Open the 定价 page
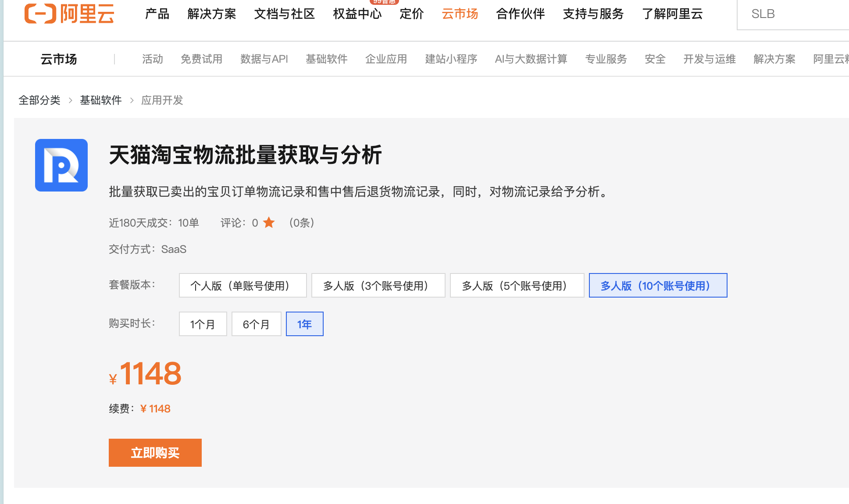The height and width of the screenshot is (504, 849). (x=412, y=14)
